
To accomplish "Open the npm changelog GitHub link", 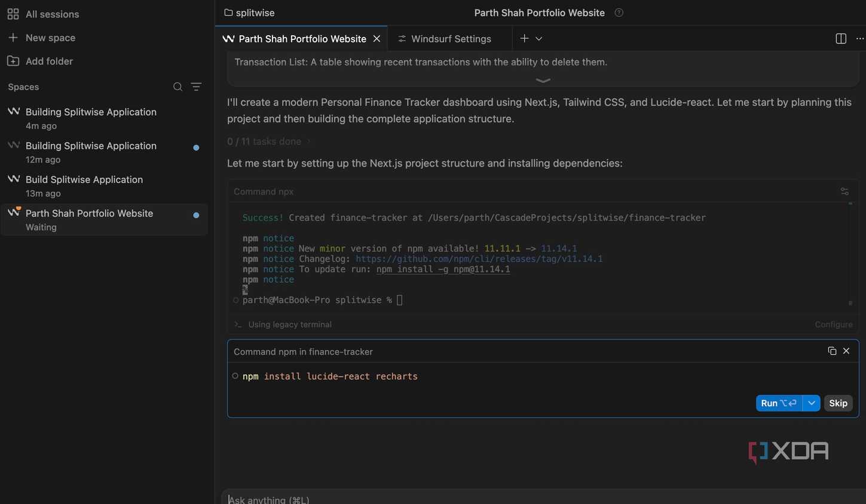I will [x=479, y=259].
